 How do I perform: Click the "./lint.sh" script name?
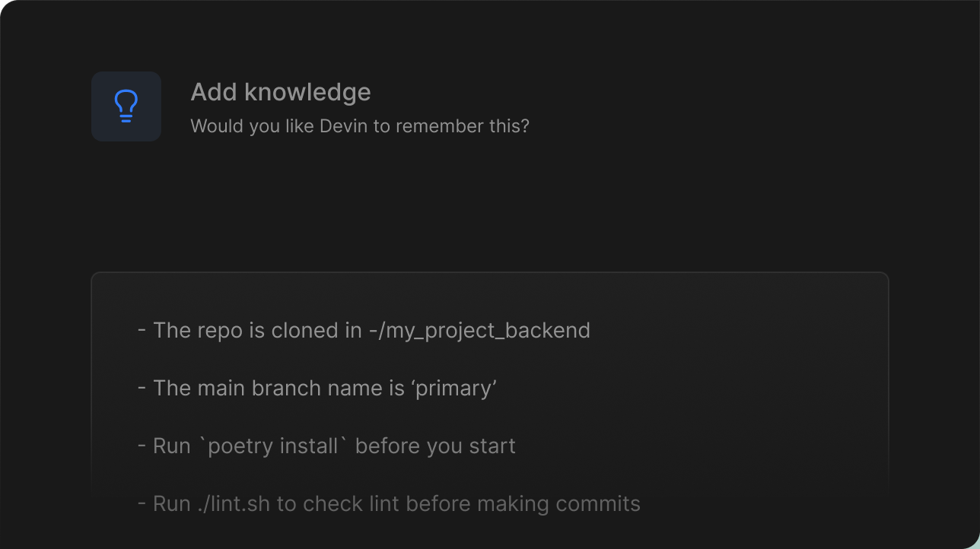(x=234, y=504)
